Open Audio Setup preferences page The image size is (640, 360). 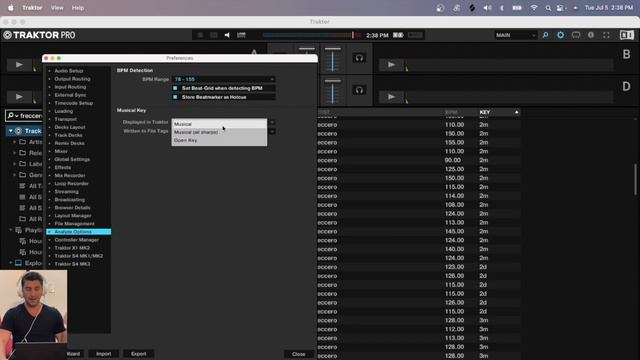click(69, 71)
